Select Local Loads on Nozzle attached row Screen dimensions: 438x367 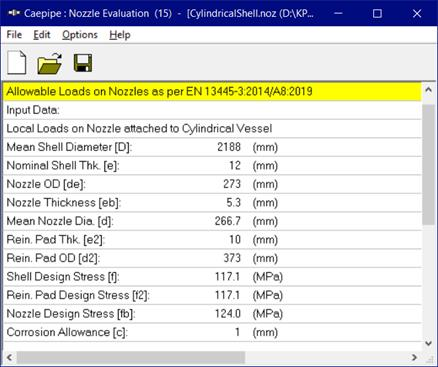tap(213, 129)
